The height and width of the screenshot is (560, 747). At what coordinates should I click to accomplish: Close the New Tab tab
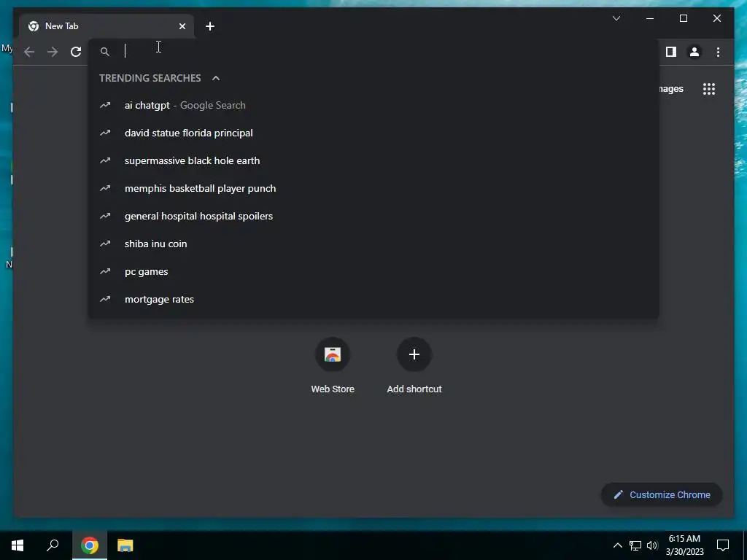[x=182, y=26]
